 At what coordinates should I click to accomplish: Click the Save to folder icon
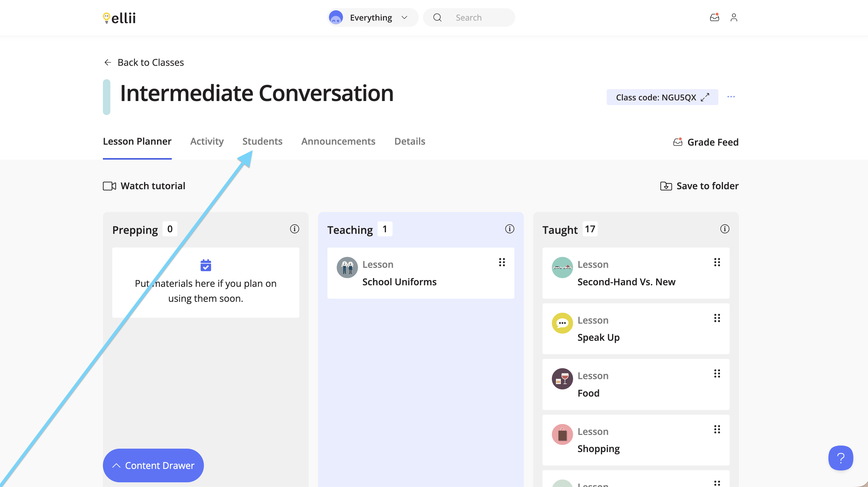[x=666, y=186]
